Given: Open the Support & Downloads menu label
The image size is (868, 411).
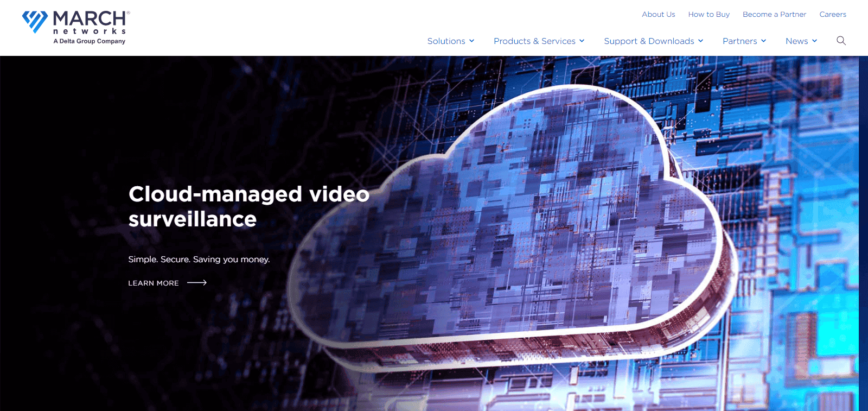Looking at the screenshot, I should 649,41.
